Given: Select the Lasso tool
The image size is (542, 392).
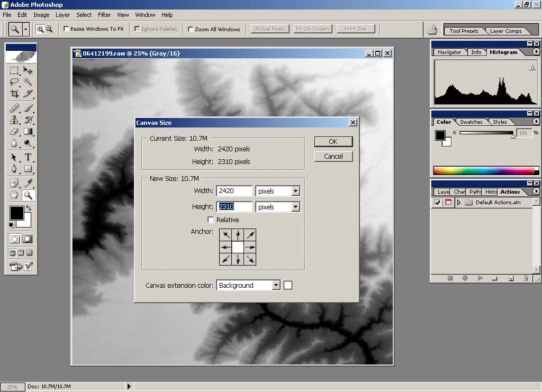Looking at the screenshot, I should (x=14, y=82).
